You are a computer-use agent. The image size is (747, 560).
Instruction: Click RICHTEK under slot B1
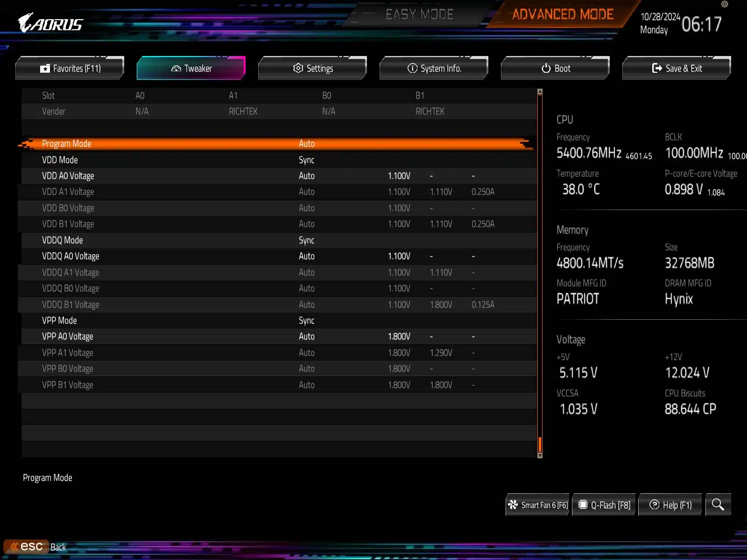(x=430, y=112)
